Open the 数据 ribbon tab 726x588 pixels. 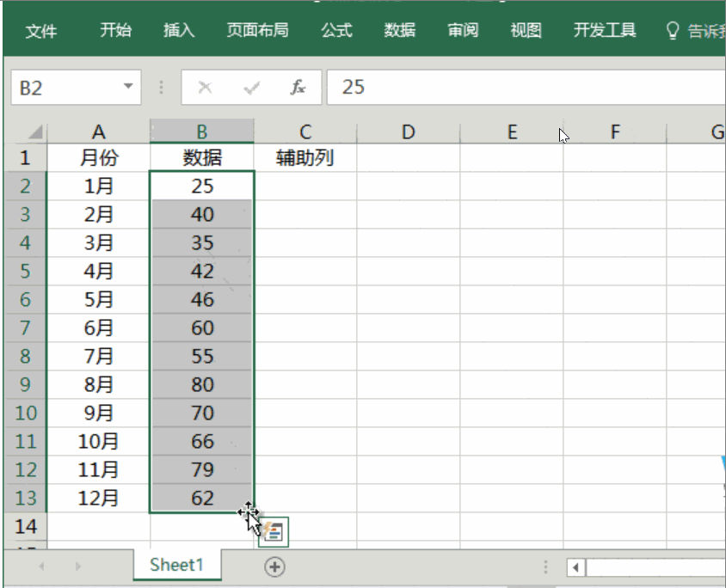(x=400, y=31)
